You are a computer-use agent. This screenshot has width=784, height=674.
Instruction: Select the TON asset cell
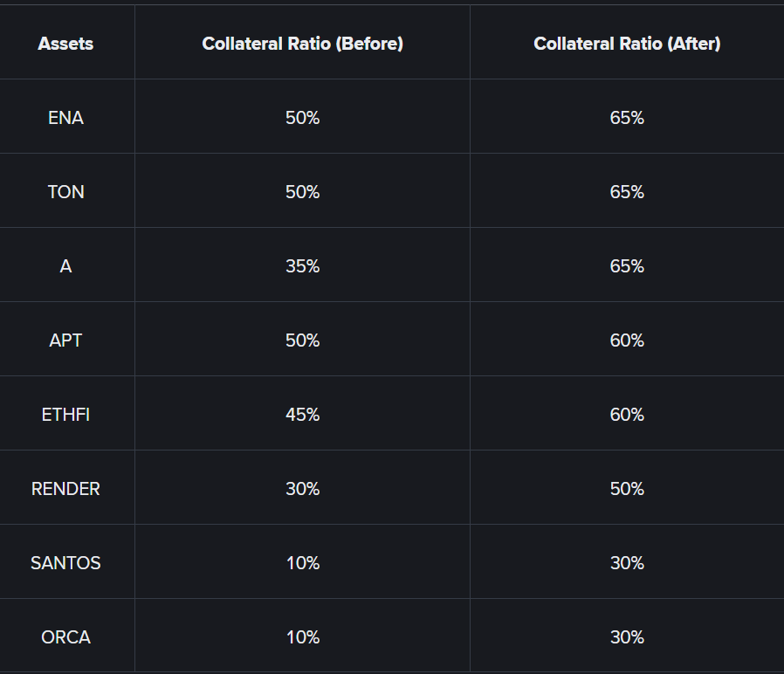click(65, 192)
